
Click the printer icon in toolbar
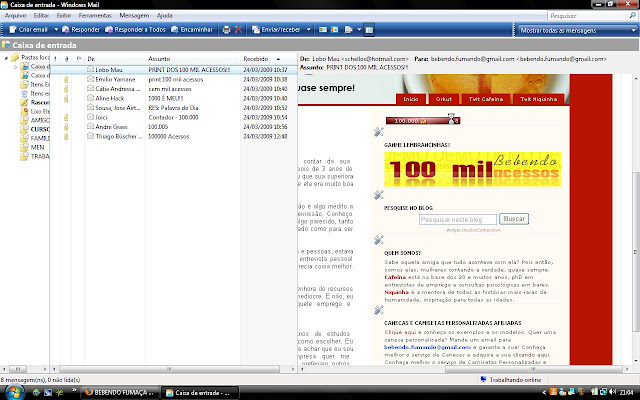point(227,29)
